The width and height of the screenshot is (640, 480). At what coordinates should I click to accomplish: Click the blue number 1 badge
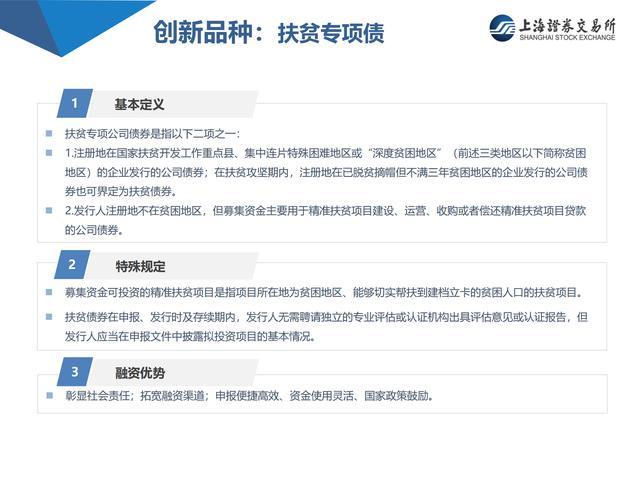(75, 103)
